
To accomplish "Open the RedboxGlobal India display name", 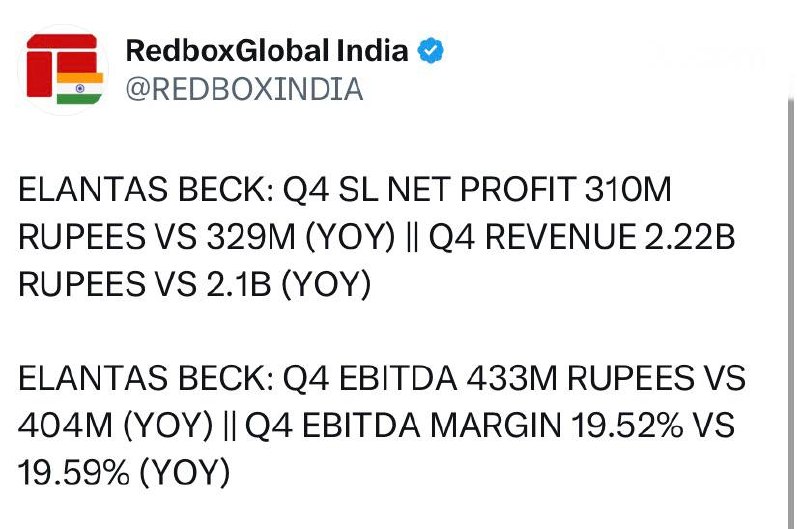I will [x=267, y=51].
